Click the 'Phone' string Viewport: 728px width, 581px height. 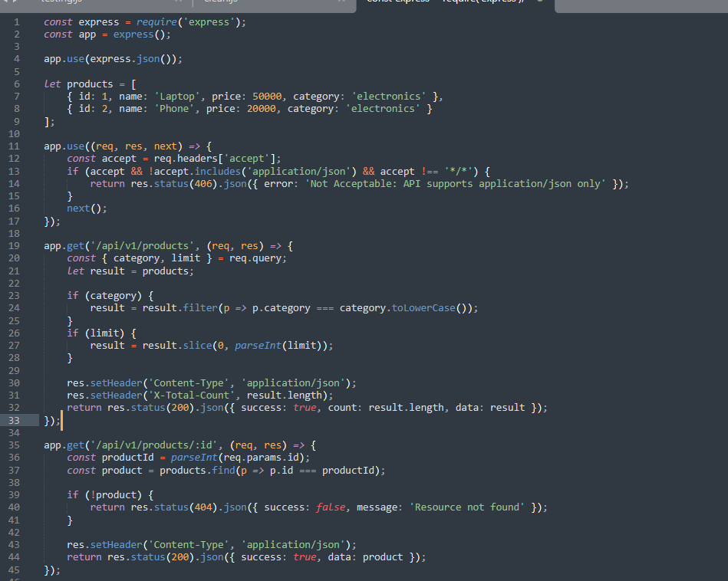(174, 109)
